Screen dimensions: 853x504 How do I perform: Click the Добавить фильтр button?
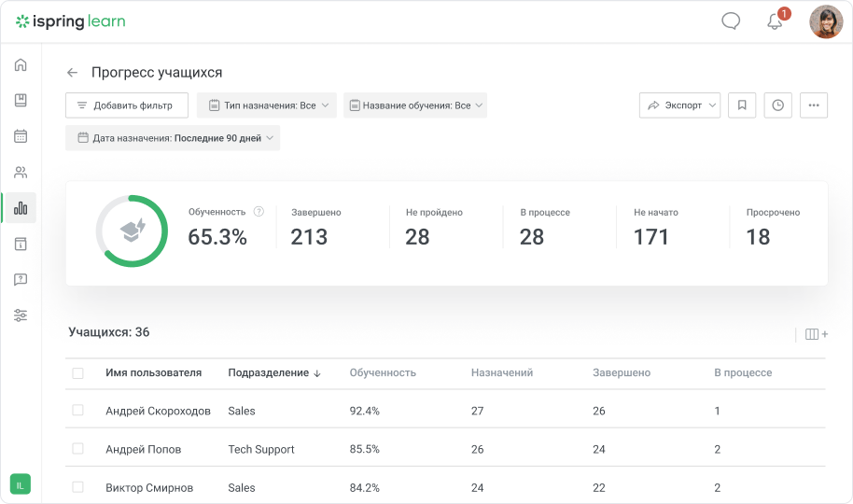point(126,105)
